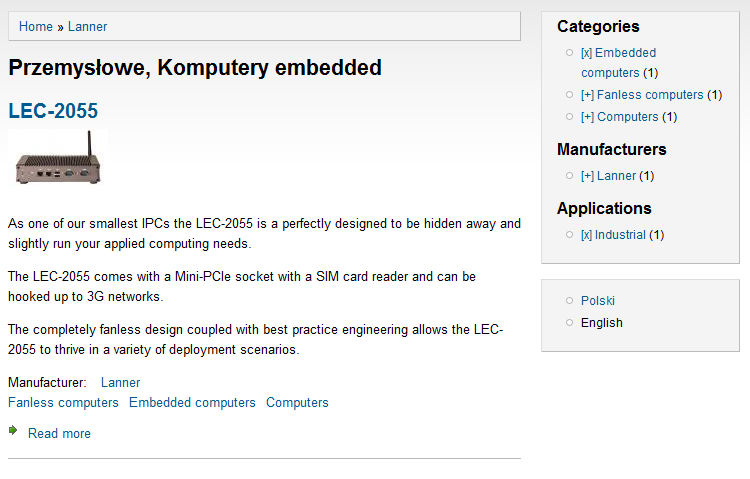Click the Read more link
The width and height of the screenshot is (750, 479).
coord(59,434)
